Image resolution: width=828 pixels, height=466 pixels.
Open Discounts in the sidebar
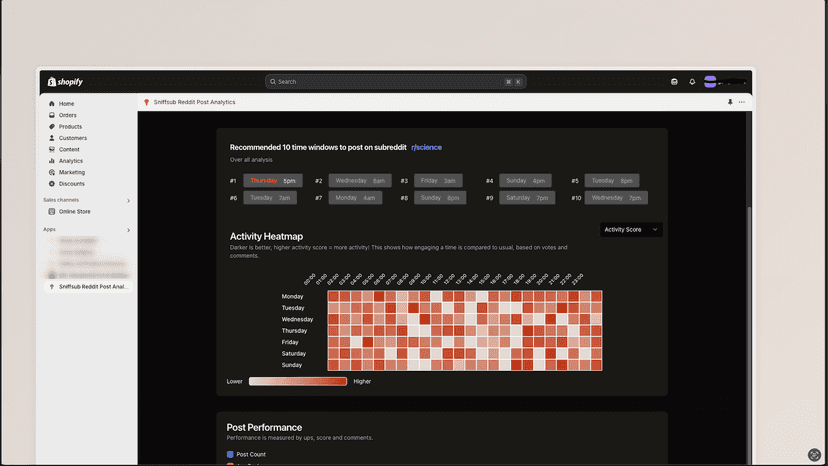[x=71, y=184]
